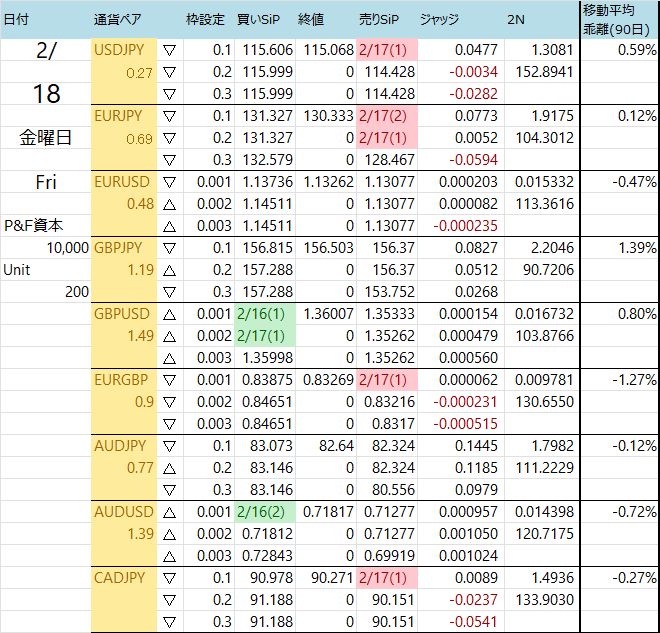
Task: Click the up triangle in GBPUSD 0.003 row
Action: click(x=169, y=358)
